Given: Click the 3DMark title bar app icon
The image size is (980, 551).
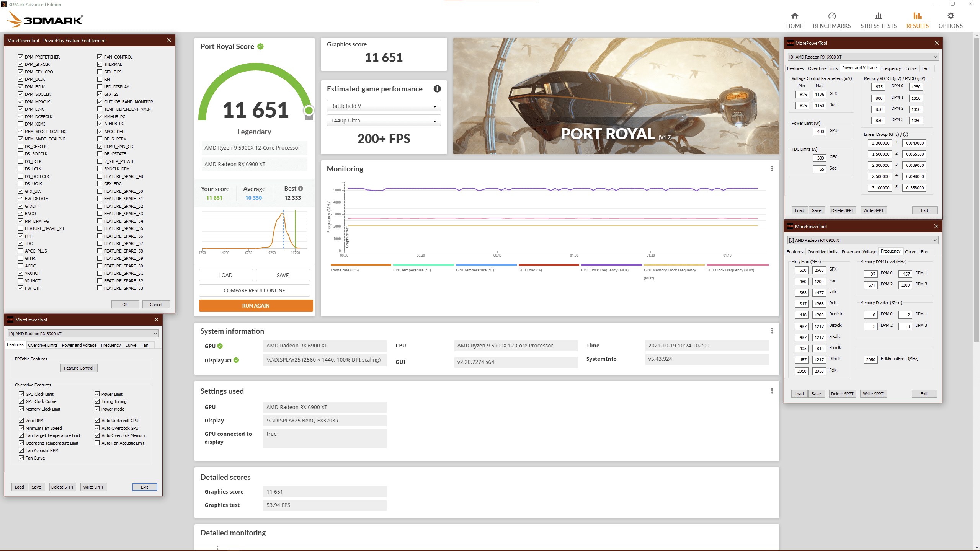Looking at the screenshot, I should point(4,4).
